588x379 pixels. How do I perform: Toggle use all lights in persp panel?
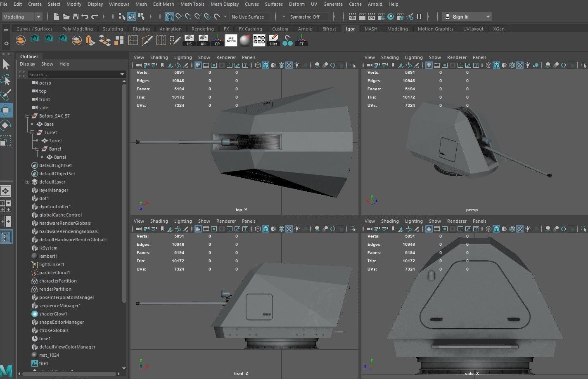tap(528, 65)
